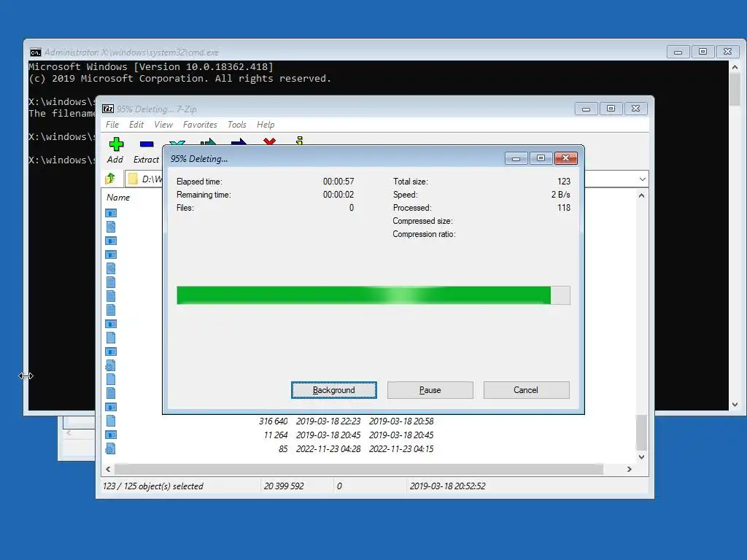Image resolution: width=747 pixels, height=560 pixels.
Task: Open the Help menu
Action: [x=266, y=125]
